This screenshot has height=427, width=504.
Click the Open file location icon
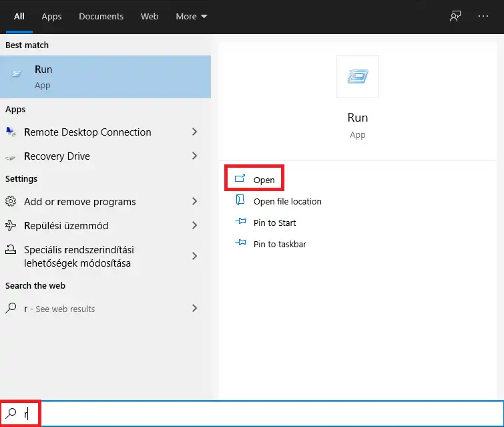(x=240, y=200)
